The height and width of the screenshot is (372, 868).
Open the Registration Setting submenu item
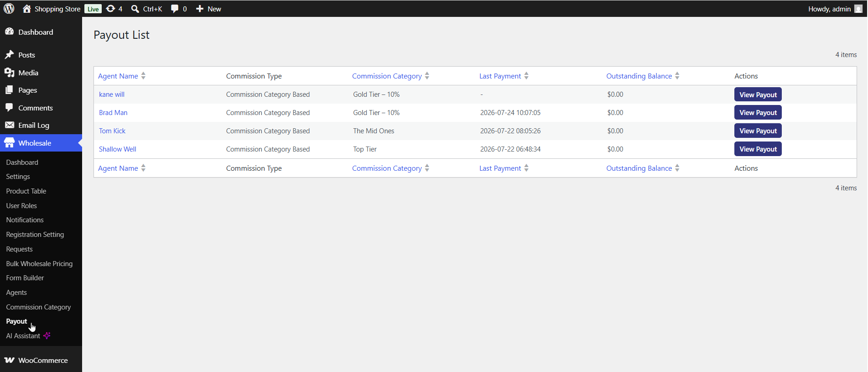coord(35,235)
